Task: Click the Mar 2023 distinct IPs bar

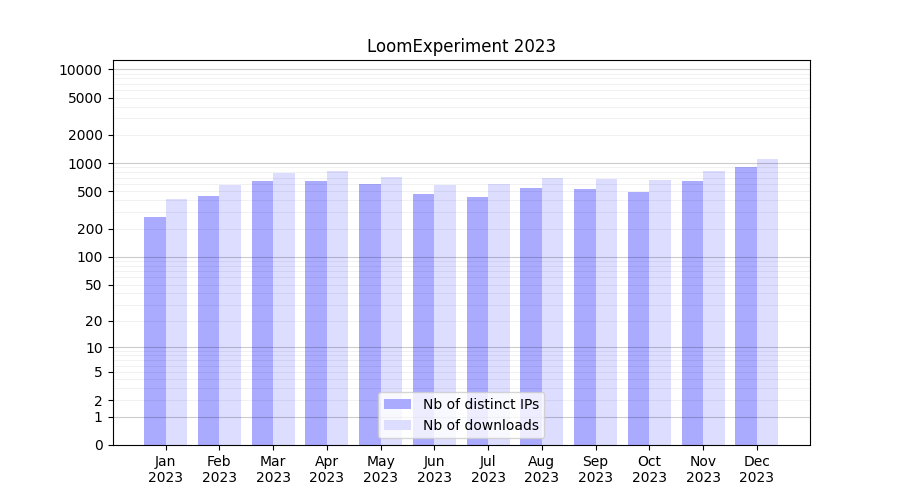Action: click(262, 312)
